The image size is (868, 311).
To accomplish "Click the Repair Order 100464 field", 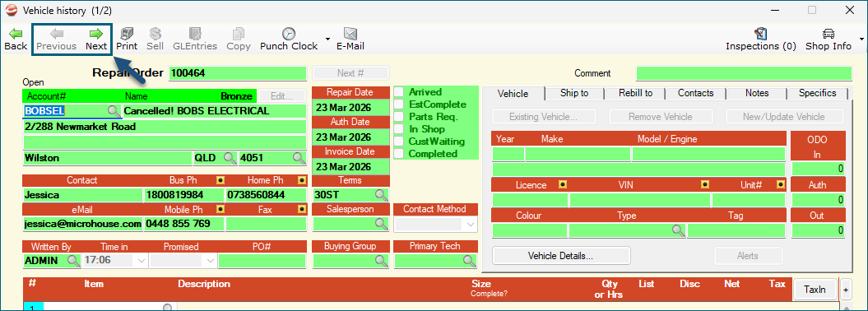I will click(238, 73).
